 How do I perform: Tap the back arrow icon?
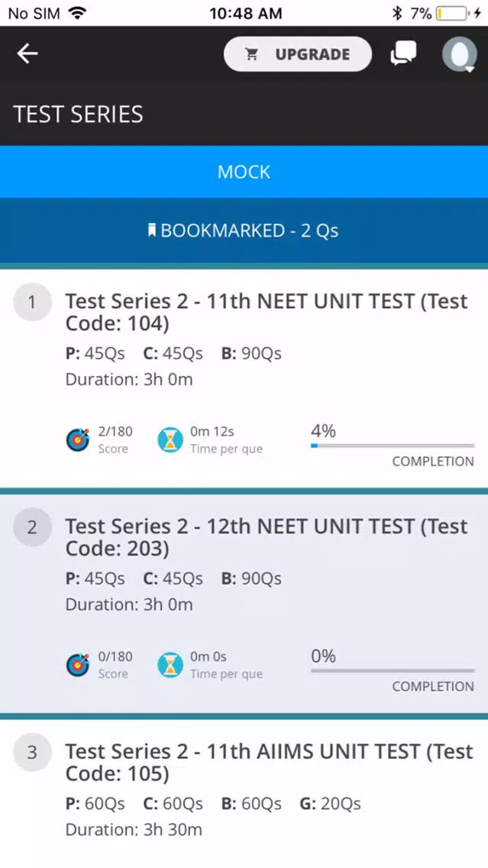click(x=27, y=53)
